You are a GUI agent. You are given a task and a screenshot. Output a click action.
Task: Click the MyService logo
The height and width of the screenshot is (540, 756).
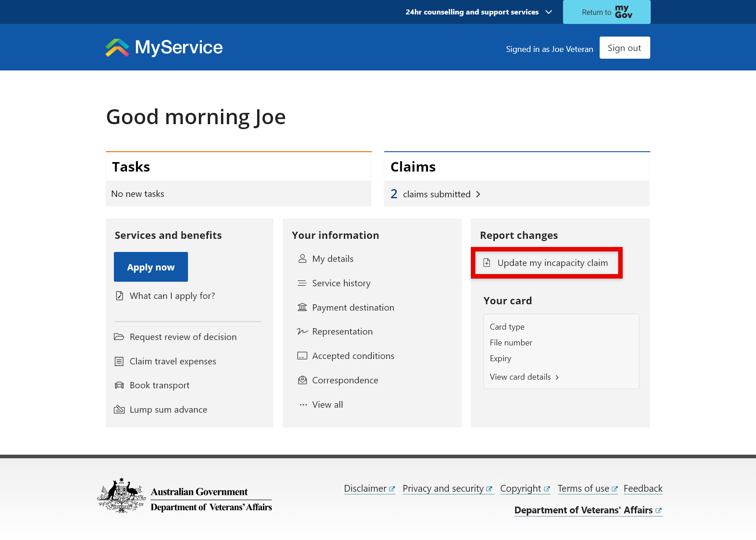pyautogui.click(x=164, y=47)
